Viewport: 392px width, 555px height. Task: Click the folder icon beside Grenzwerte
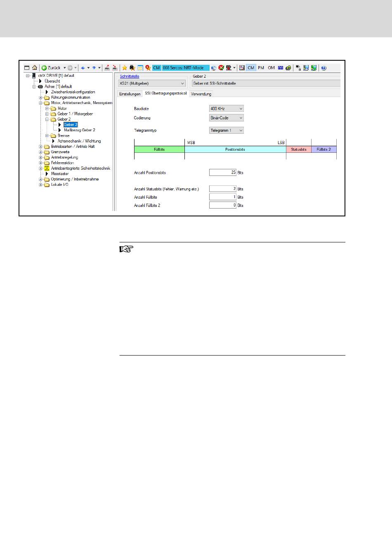(47, 152)
